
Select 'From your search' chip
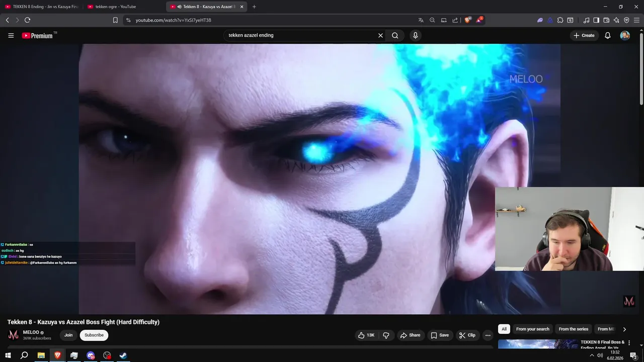[x=533, y=329]
